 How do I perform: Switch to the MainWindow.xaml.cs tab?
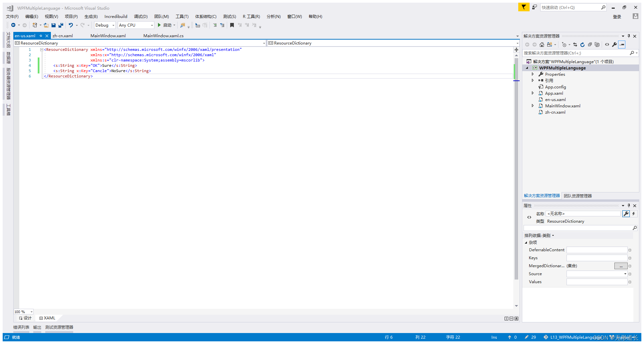tap(163, 36)
